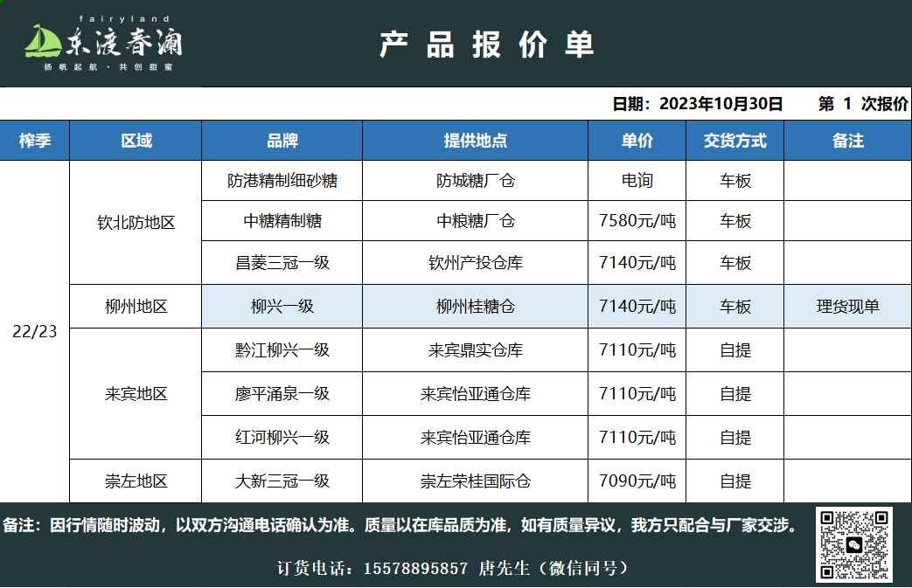Click the sailboat logo icon
The image size is (912, 588).
click(43, 42)
